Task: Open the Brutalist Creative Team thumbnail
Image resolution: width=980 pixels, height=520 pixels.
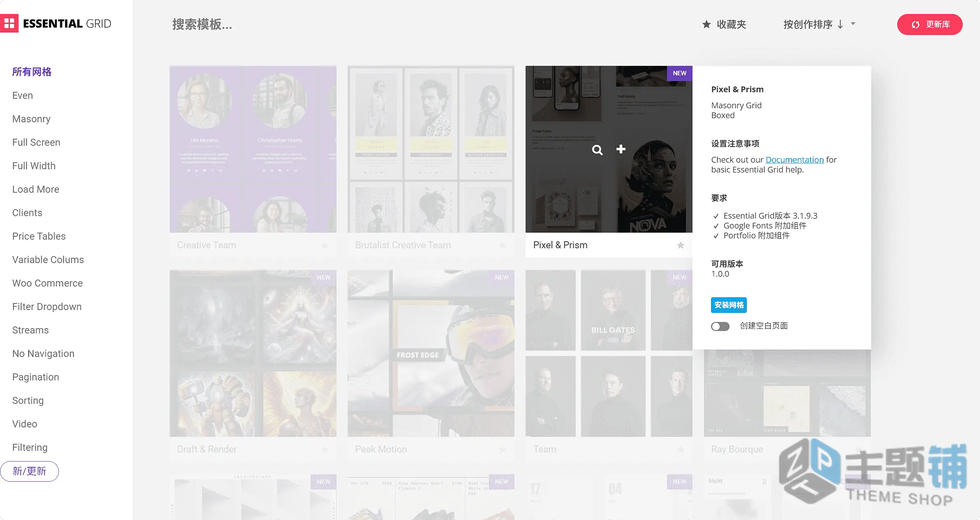Action: (x=431, y=149)
